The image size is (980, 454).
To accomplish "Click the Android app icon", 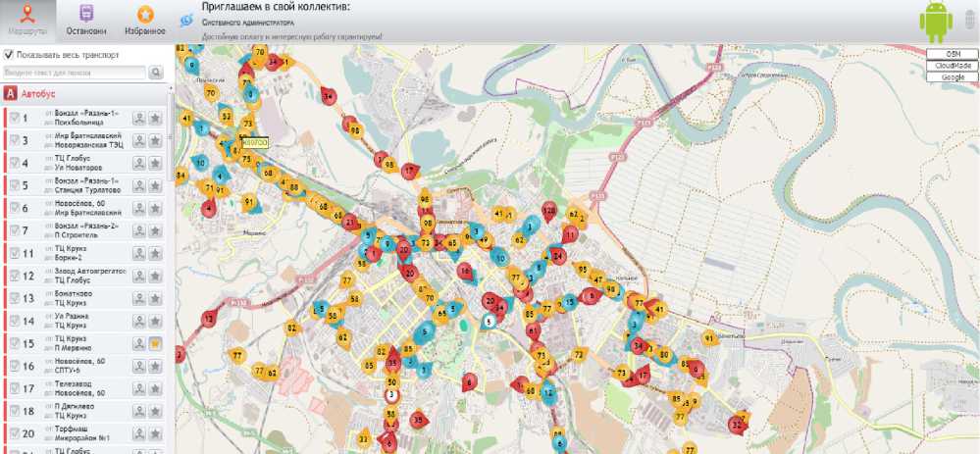I will pyautogui.click(x=935, y=22).
